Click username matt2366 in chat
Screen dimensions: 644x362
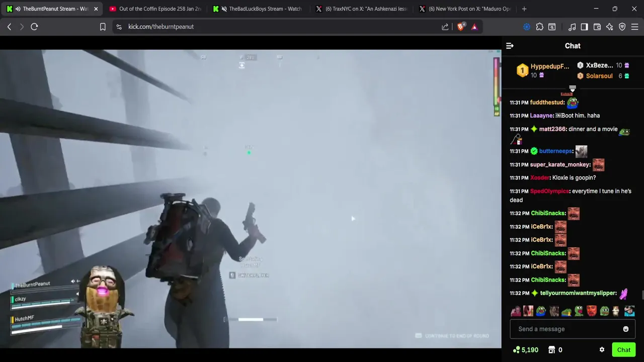(x=553, y=129)
